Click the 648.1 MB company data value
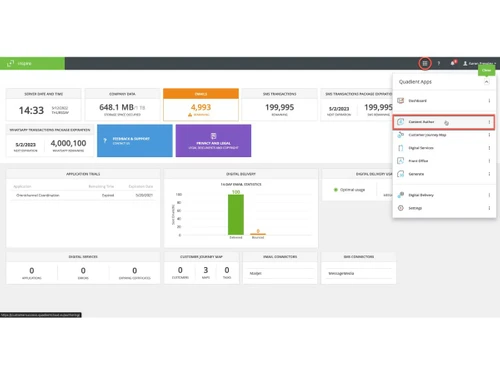This screenshot has width=500, height=375. tap(117, 107)
